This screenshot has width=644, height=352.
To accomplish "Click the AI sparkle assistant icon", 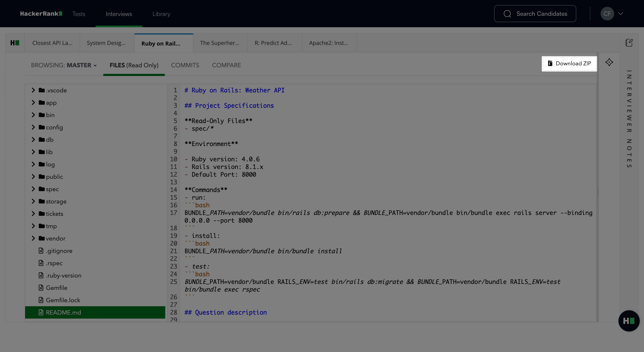I will coord(609,62).
